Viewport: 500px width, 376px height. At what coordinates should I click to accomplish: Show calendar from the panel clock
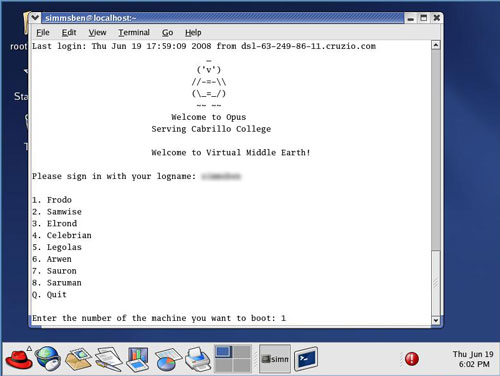473,359
